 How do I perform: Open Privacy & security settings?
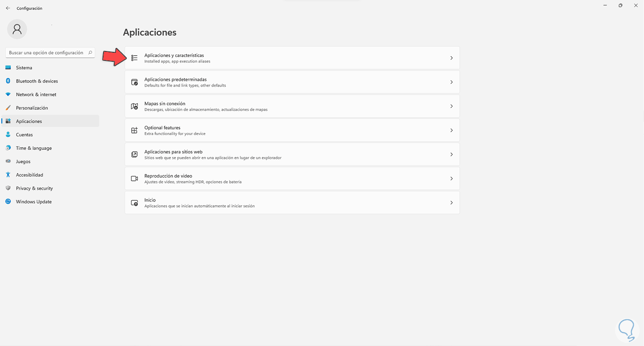[x=34, y=188]
